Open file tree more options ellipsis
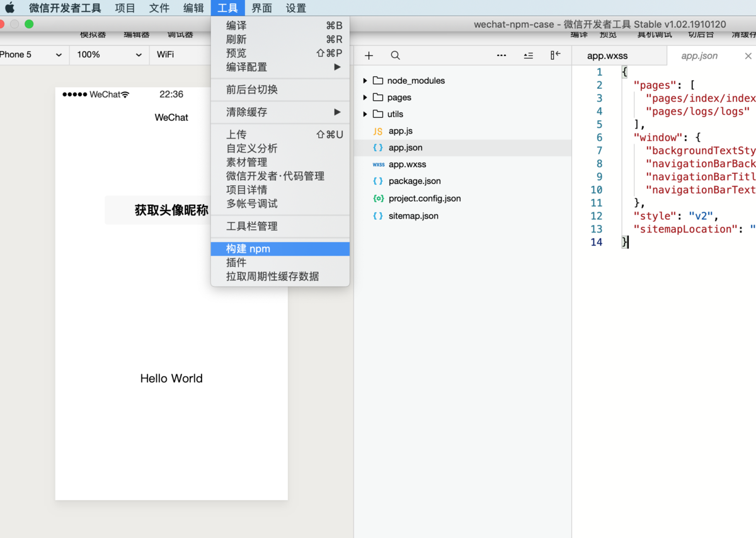 pyautogui.click(x=501, y=55)
